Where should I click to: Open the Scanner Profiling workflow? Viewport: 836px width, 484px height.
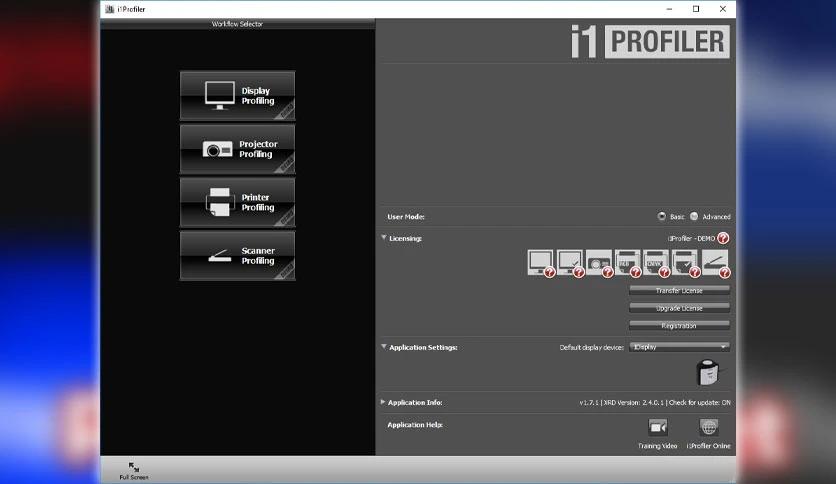[x=237, y=256]
